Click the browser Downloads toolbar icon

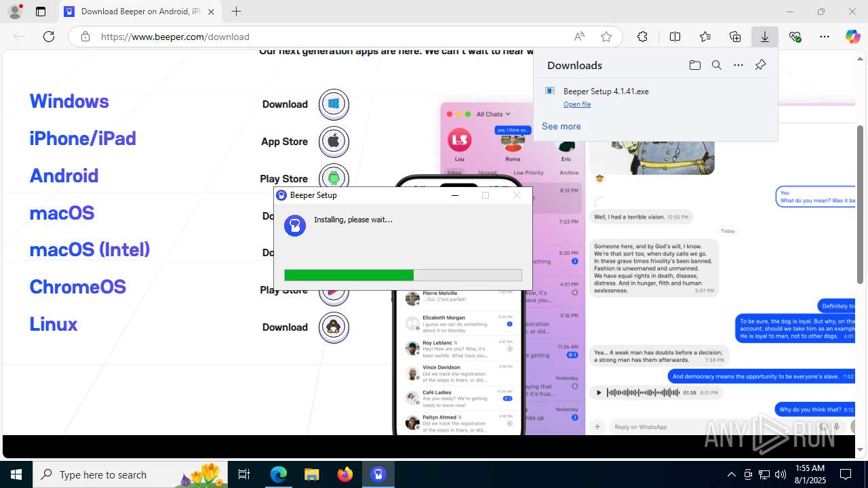coord(764,37)
